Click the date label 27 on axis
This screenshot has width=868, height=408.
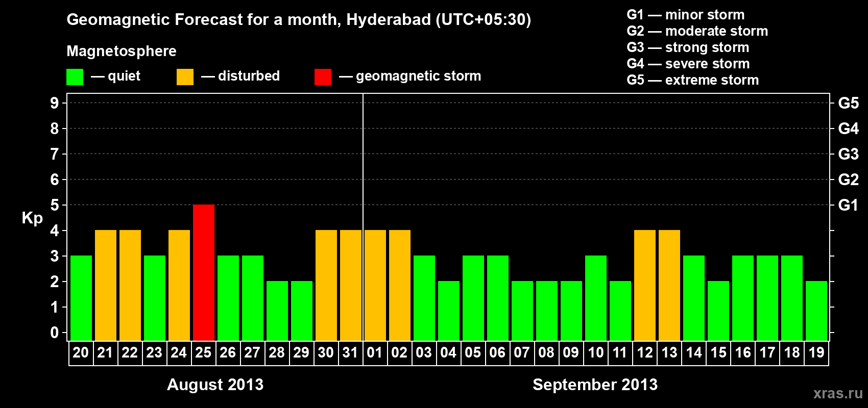pos(252,353)
